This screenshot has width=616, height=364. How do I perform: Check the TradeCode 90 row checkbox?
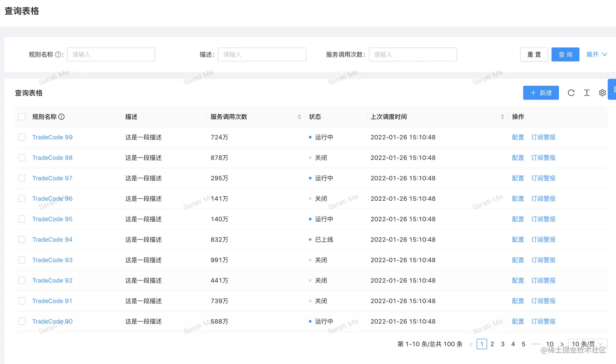[22, 321]
